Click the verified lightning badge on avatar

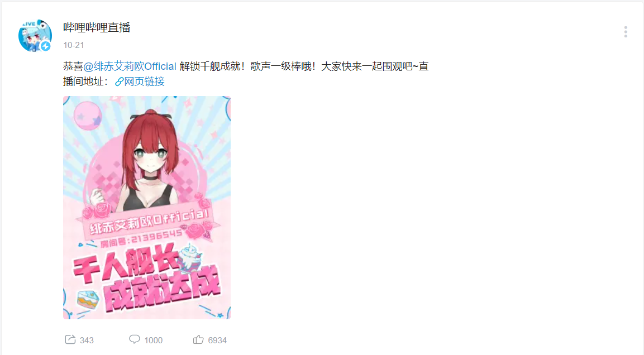click(46, 46)
